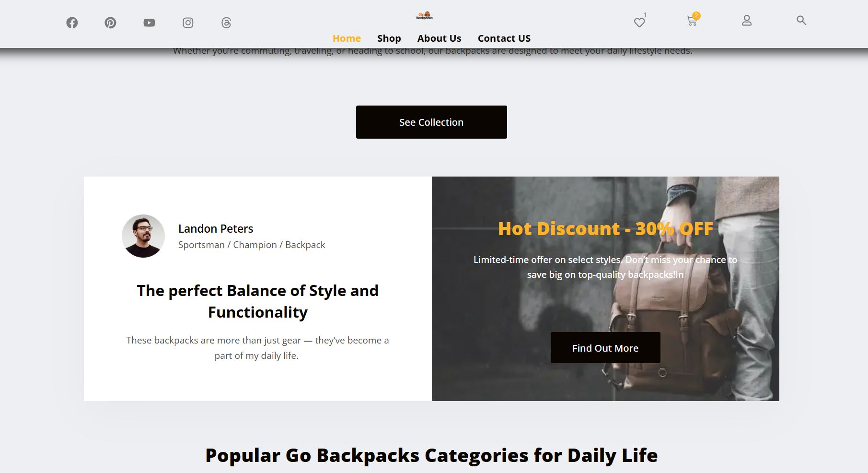Open the user account icon
The height and width of the screenshot is (474, 868).
tap(747, 21)
